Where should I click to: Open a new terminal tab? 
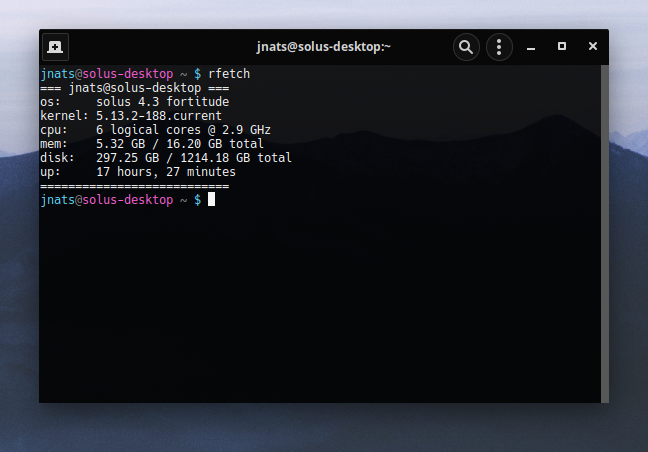pyautogui.click(x=55, y=47)
